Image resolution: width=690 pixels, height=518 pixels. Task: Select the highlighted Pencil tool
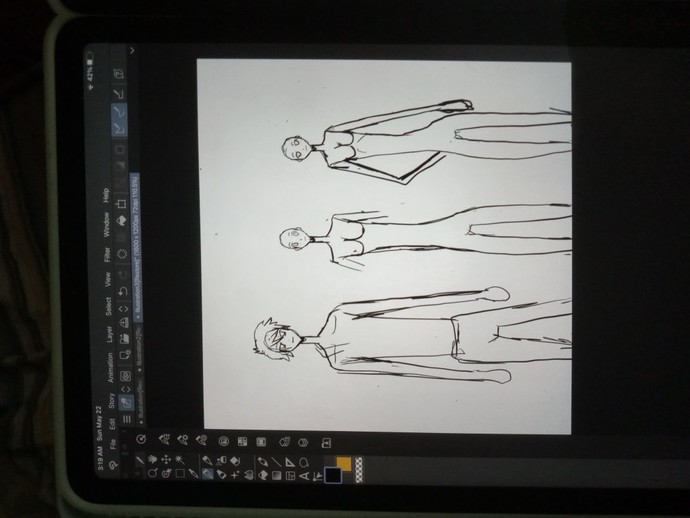[x=207, y=474]
